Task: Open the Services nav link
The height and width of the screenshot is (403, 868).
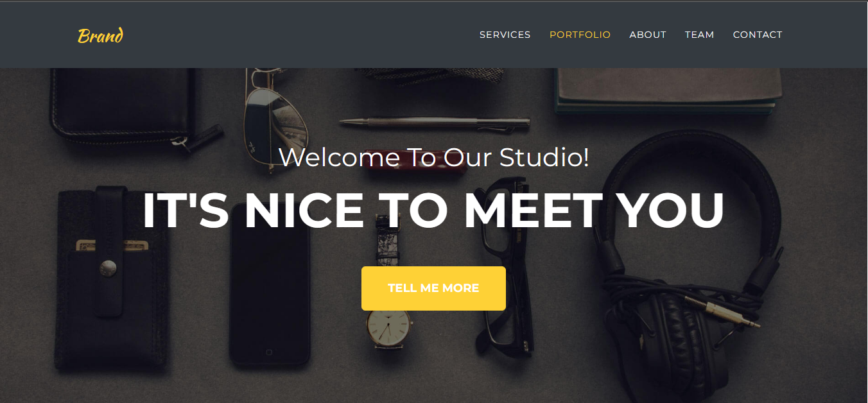Action: [x=505, y=35]
